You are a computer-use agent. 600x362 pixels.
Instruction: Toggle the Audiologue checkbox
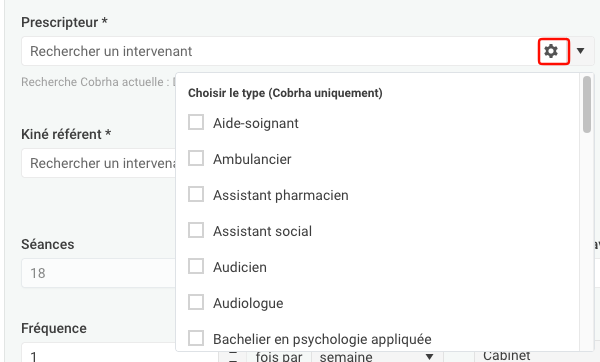coord(196,302)
